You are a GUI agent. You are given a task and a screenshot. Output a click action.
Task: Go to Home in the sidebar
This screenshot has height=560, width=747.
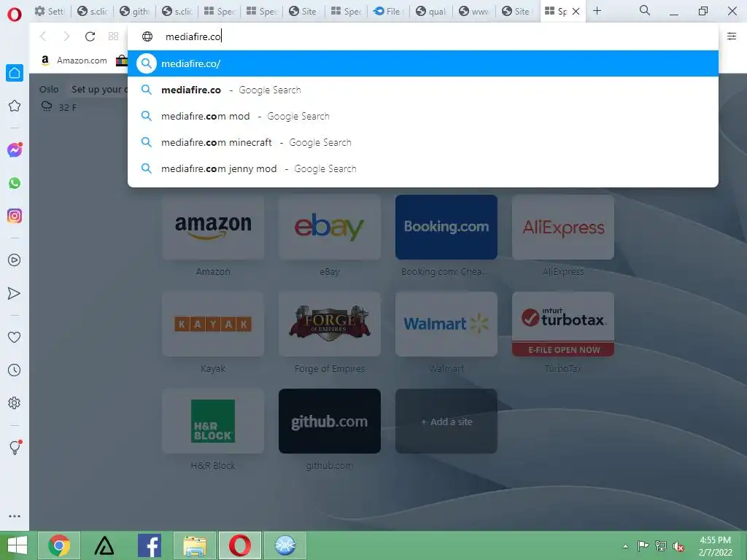(15, 73)
